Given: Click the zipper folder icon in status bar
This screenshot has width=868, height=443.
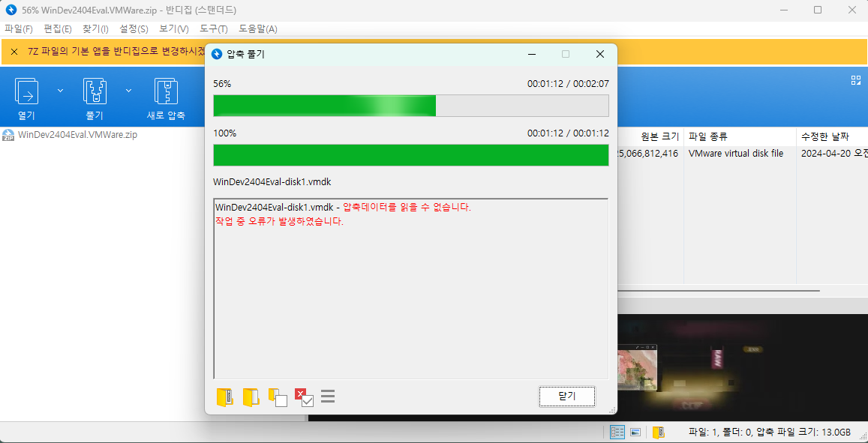Looking at the screenshot, I should tap(658, 432).
